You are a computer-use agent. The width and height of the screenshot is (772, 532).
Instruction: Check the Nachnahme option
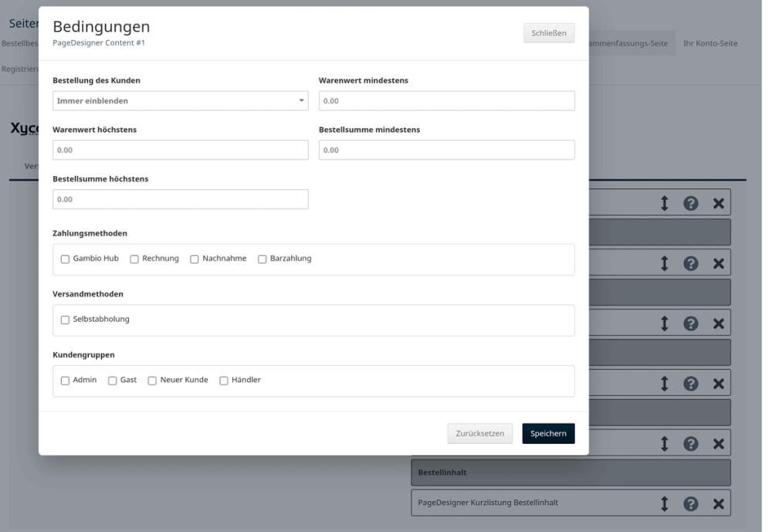pos(195,259)
